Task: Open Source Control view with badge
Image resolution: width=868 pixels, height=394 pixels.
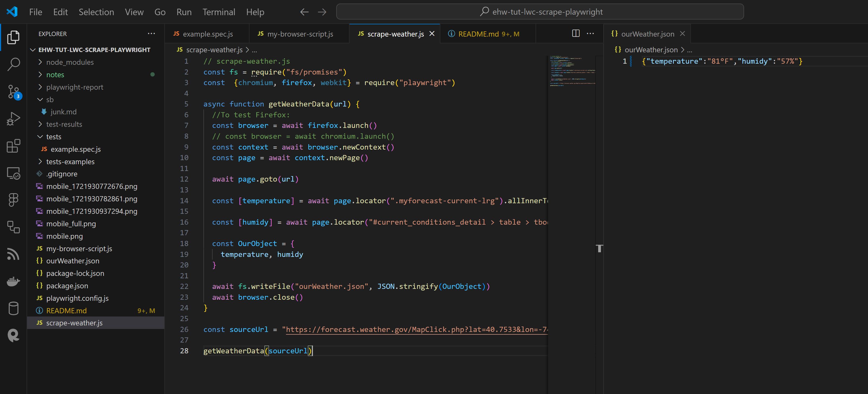Action: coord(14,91)
